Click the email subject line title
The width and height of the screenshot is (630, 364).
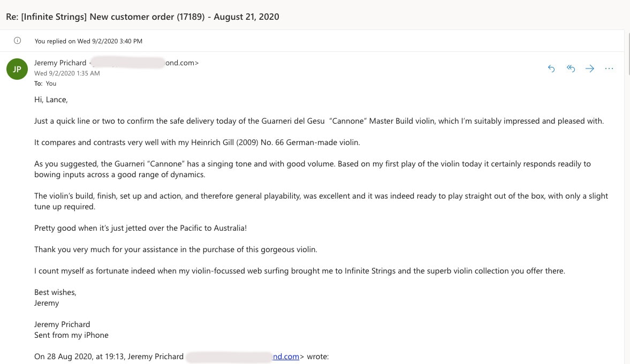pos(142,17)
